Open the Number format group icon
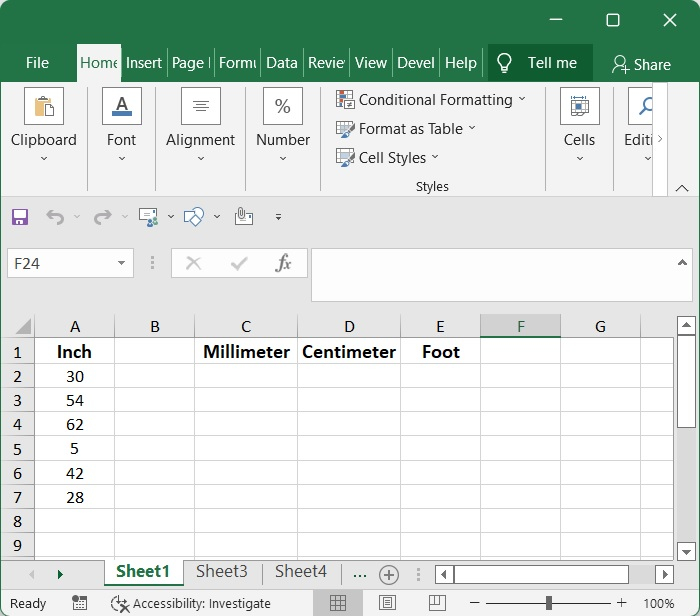The height and width of the screenshot is (616, 700). pos(283,107)
